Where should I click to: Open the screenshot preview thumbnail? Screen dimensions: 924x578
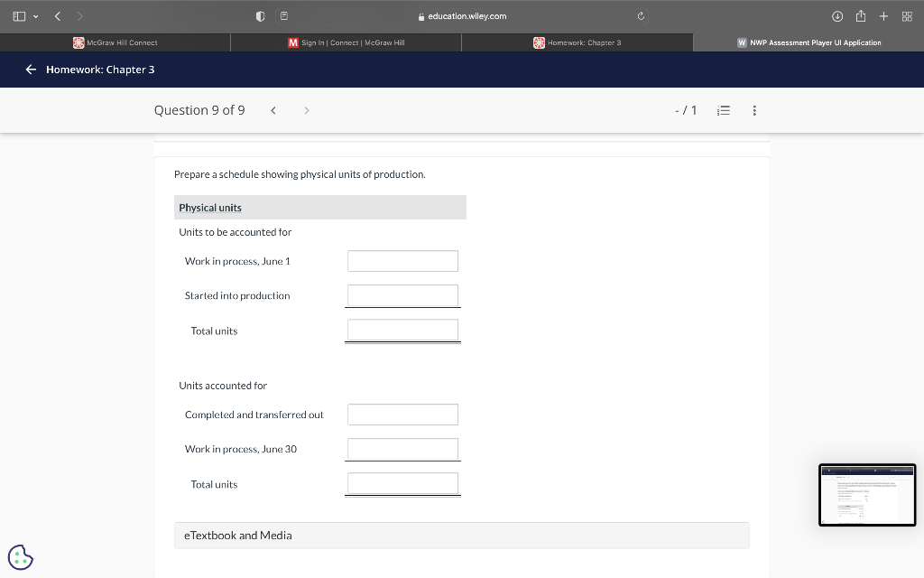pos(867,495)
